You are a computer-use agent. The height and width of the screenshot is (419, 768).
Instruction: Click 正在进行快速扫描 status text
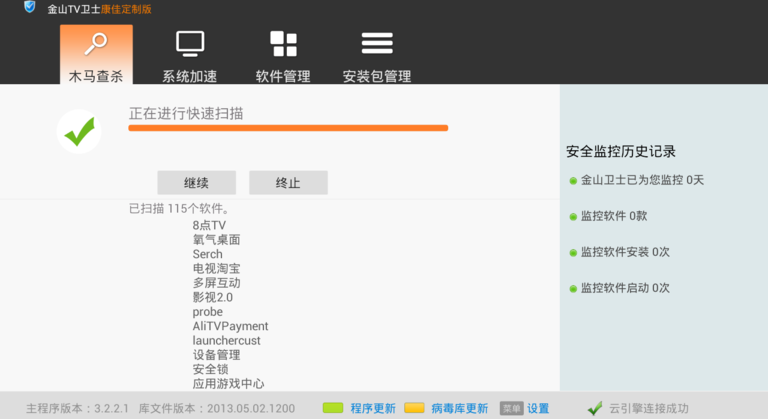[186, 114]
